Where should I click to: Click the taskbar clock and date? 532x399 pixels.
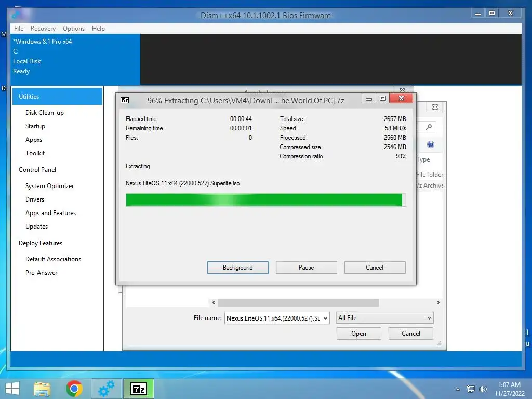[x=509, y=389]
